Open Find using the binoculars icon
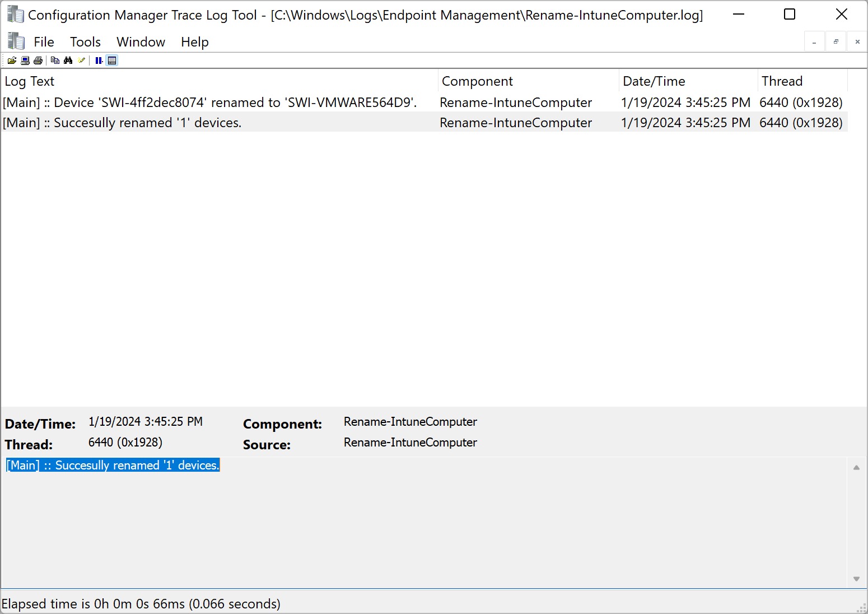868x614 pixels. coord(68,60)
